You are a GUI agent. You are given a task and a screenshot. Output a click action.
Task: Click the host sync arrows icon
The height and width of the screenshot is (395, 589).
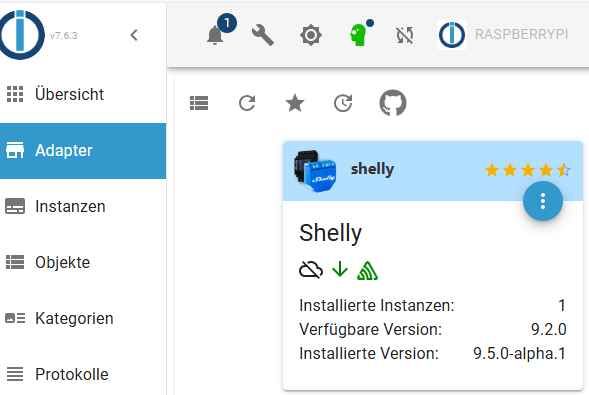(x=405, y=36)
